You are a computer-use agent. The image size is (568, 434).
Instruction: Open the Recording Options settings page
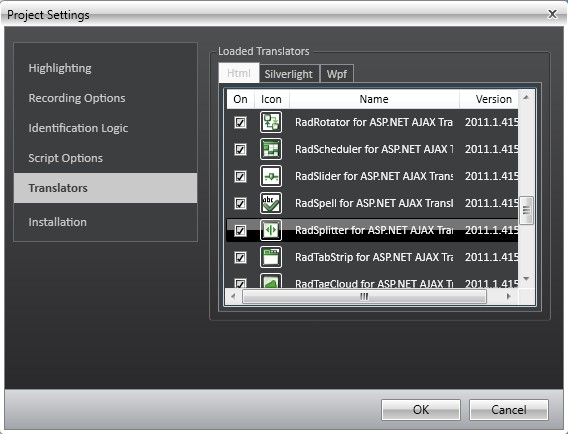(77, 98)
